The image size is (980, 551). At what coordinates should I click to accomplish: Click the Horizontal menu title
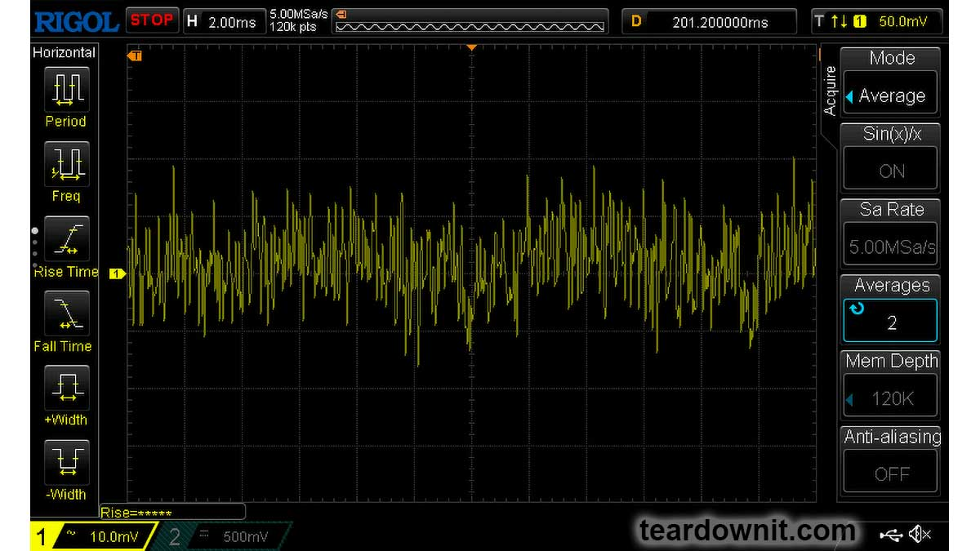[64, 52]
